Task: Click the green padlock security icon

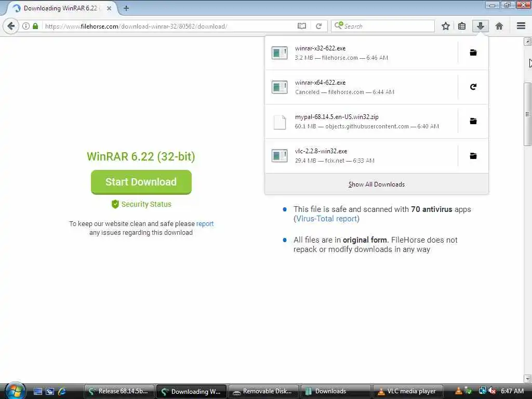Action: pyautogui.click(x=35, y=26)
